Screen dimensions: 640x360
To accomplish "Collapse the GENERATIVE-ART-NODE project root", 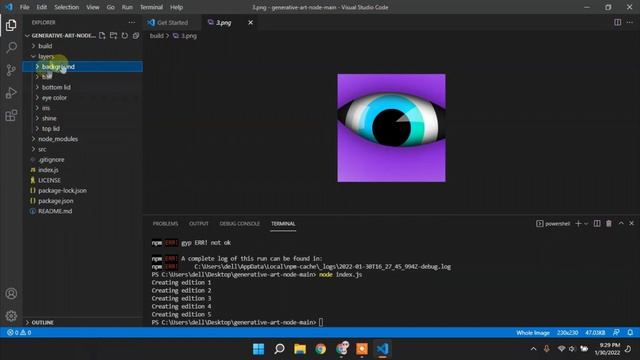I will tap(60, 36).
